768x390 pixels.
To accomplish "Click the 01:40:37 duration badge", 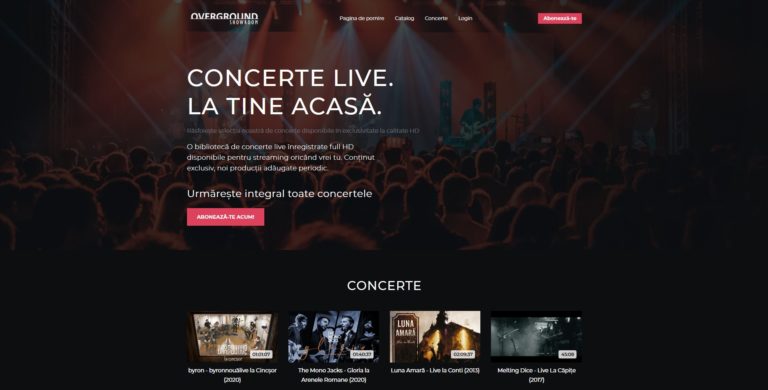I will pos(362,354).
